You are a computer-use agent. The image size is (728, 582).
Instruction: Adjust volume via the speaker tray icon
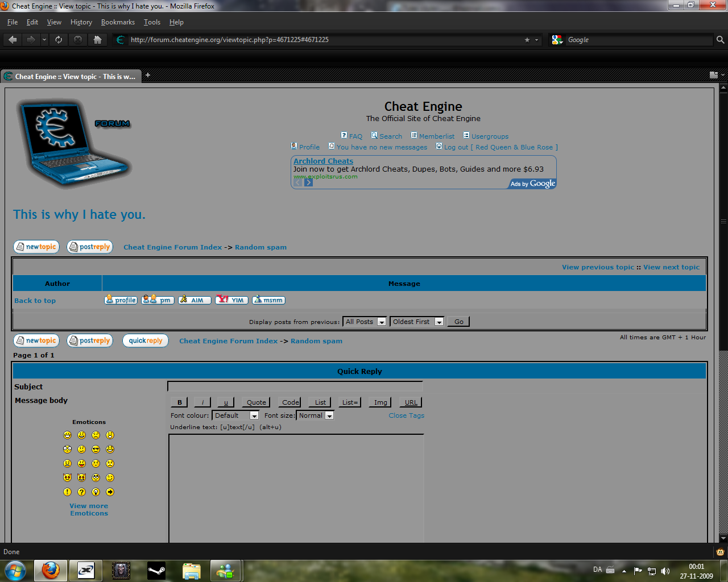coord(665,571)
